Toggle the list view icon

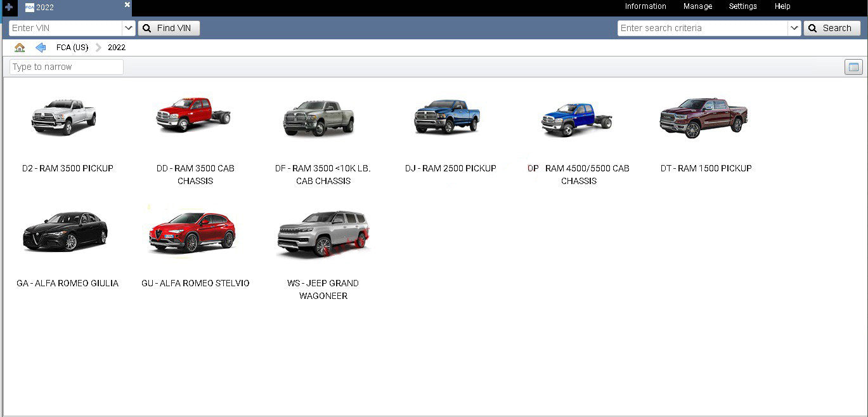(x=853, y=67)
